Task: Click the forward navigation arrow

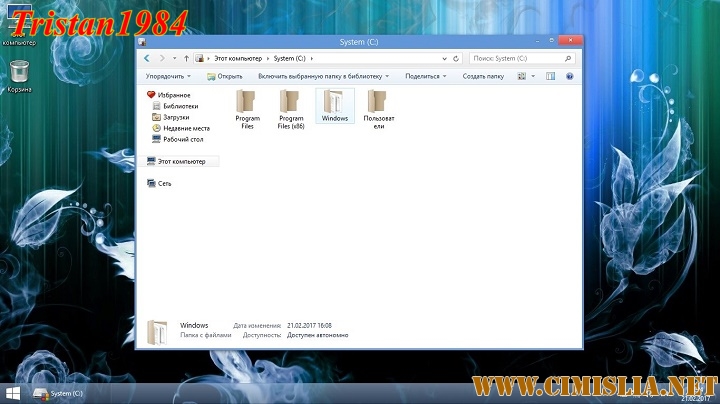Action: tap(162, 58)
